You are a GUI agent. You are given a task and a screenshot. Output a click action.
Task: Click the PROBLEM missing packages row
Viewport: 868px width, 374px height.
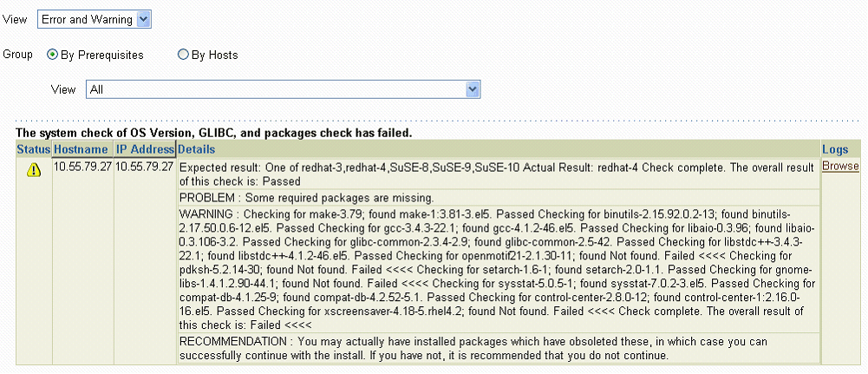(x=498, y=197)
